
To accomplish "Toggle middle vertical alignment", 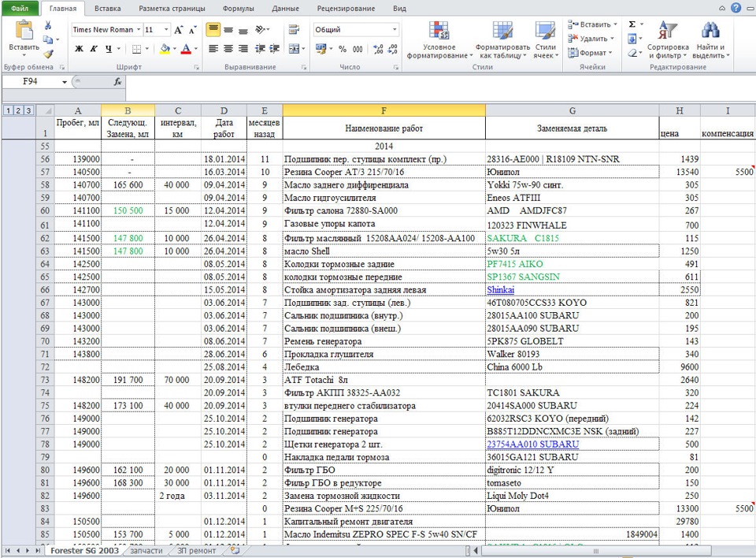I will coord(228,30).
